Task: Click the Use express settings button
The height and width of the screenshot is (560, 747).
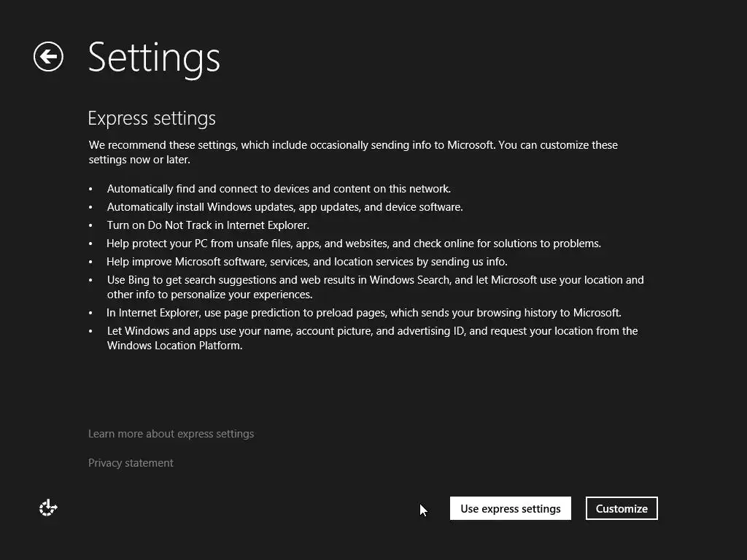Action: point(510,508)
